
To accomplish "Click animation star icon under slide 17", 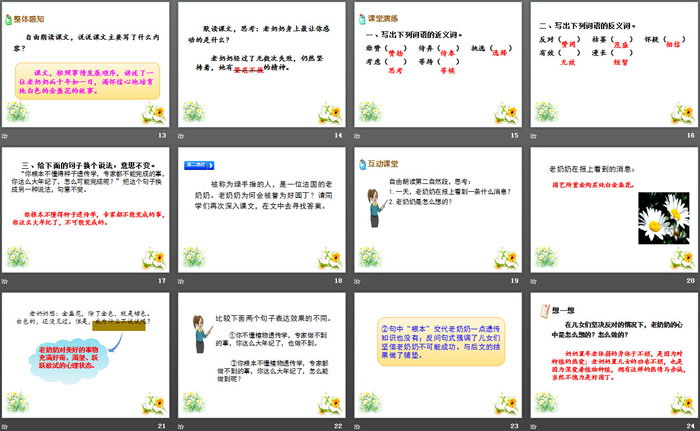I will (5, 281).
